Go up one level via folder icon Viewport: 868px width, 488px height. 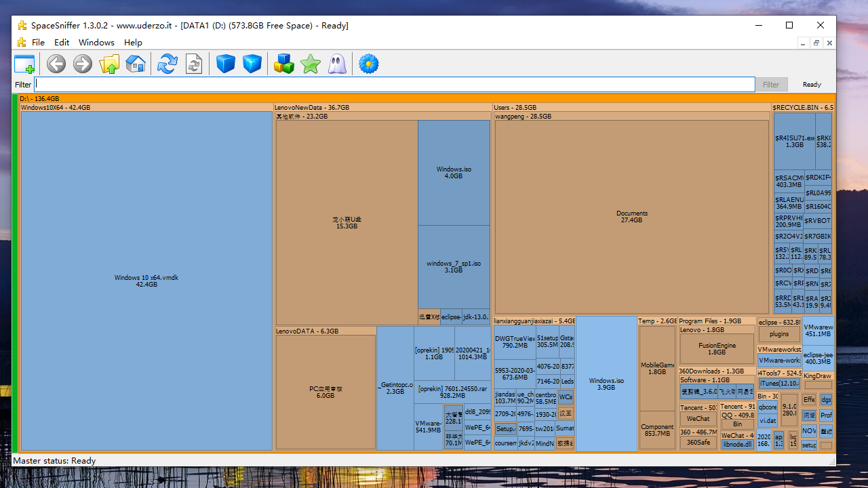pos(109,64)
